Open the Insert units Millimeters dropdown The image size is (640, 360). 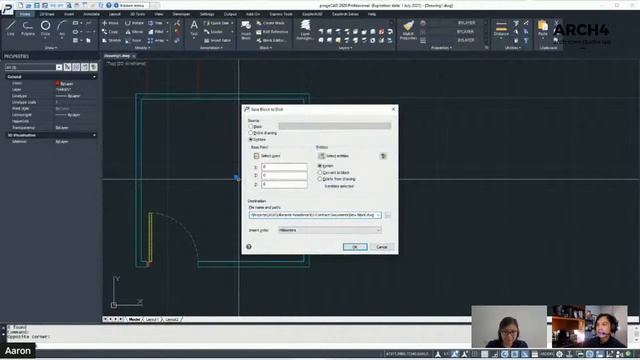(330, 230)
